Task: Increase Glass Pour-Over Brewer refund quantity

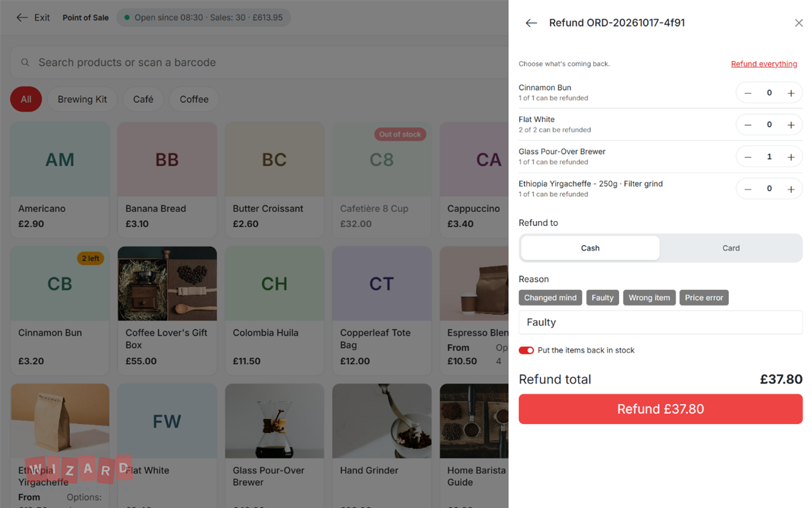Action: click(791, 157)
